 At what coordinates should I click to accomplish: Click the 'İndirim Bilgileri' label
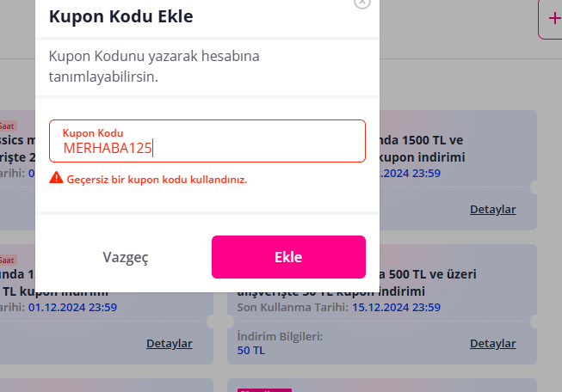coord(280,336)
